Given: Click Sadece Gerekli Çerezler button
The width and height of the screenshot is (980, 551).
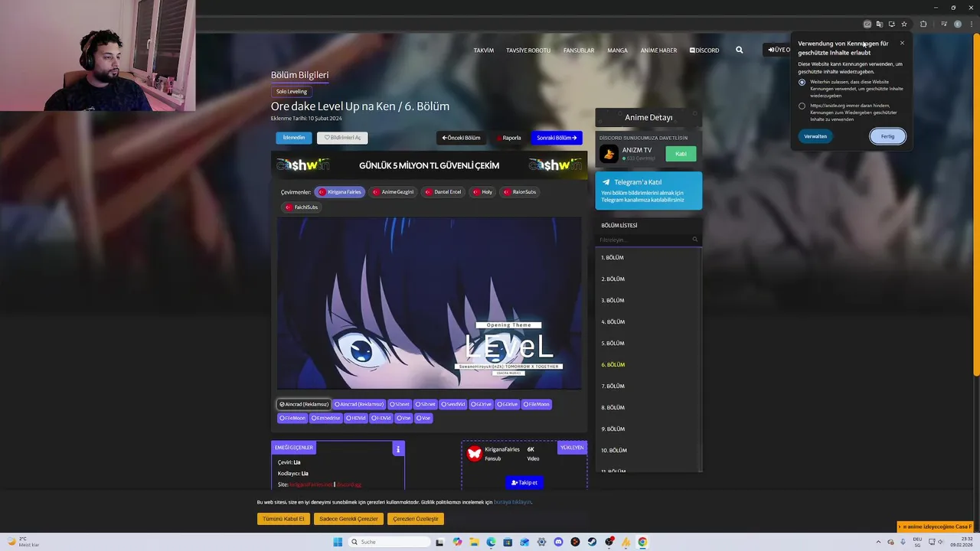Looking at the screenshot, I should pyautogui.click(x=348, y=519).
